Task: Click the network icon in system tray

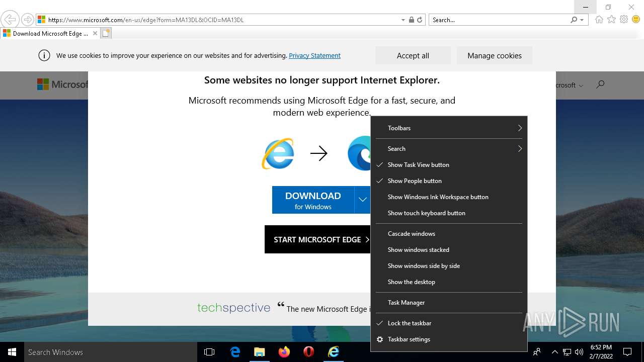Action: tap(567, 352)
